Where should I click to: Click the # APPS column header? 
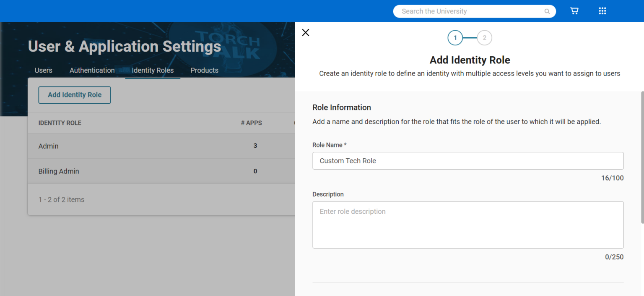tap(252, 123)
